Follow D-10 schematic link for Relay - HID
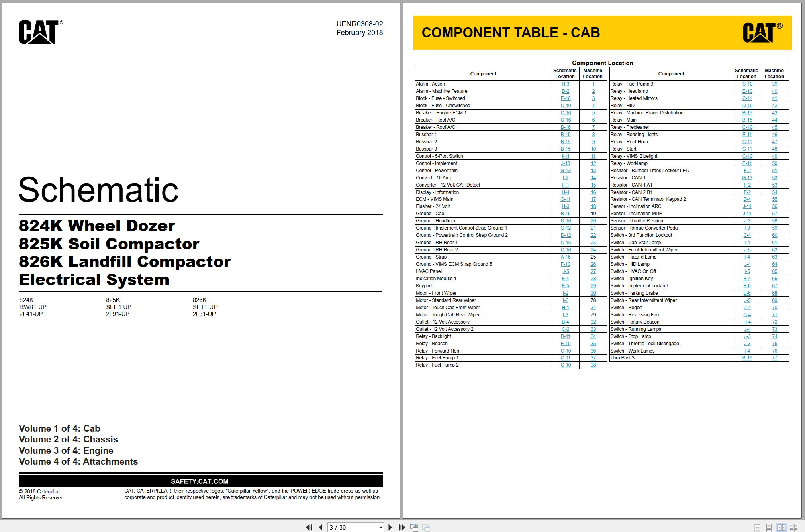Screen dimensions: 805x532 tap(747, 106)
